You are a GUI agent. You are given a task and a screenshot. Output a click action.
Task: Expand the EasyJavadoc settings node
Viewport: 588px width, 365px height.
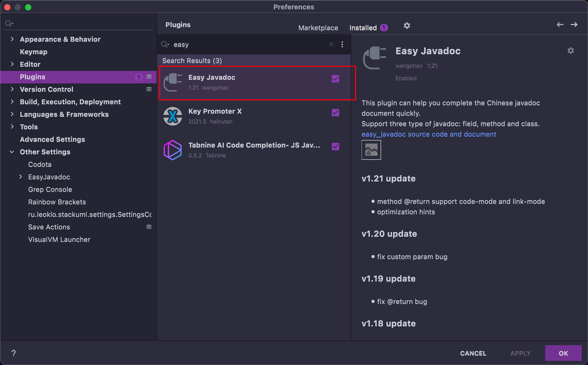pos(21,177)
